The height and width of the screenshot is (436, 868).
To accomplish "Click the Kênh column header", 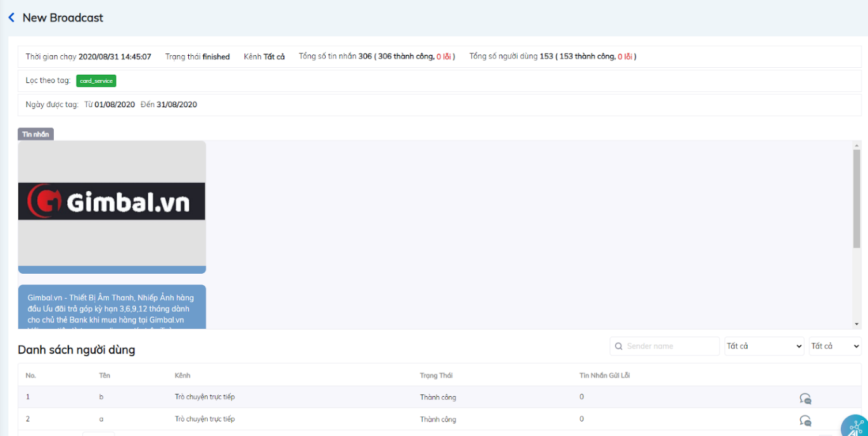I will coord(182,375).
